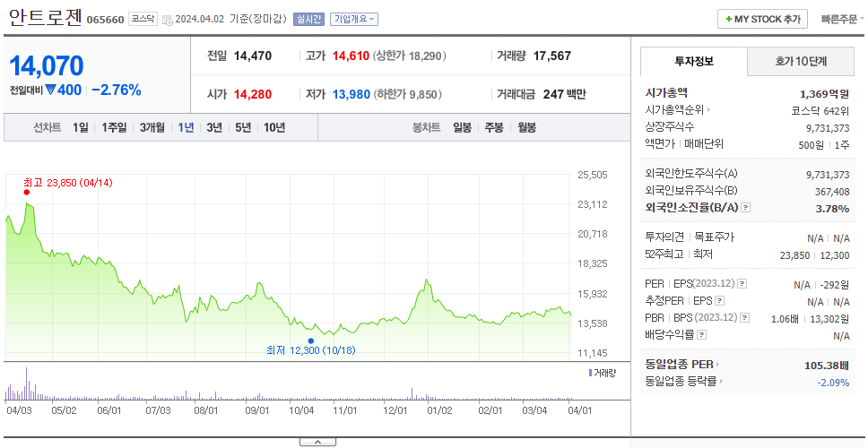Viewport: 868px width, 448px height.
Task: Click the 코스닥 market badge
Action: [143, 20]
